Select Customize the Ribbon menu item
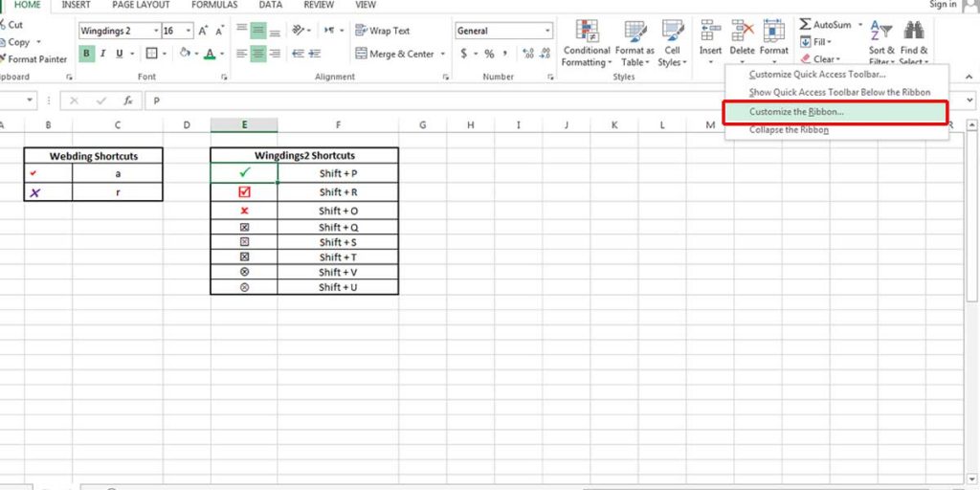The width and height of the screenshot is (980, 490). click(x=836, y=112)
